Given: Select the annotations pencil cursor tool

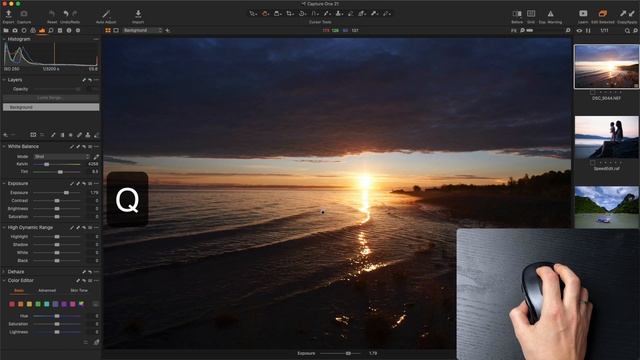Looking at the screenshot, I should click(x=386, y=13).
